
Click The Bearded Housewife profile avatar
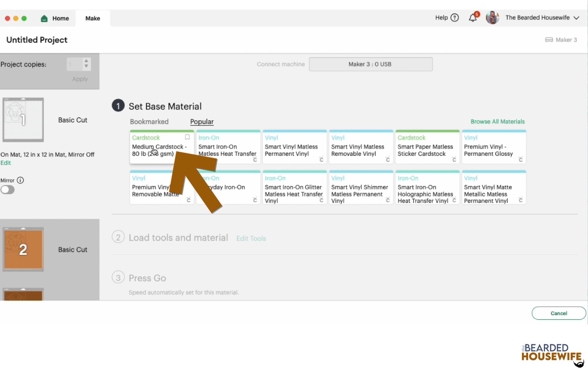[x=492, y=17]
